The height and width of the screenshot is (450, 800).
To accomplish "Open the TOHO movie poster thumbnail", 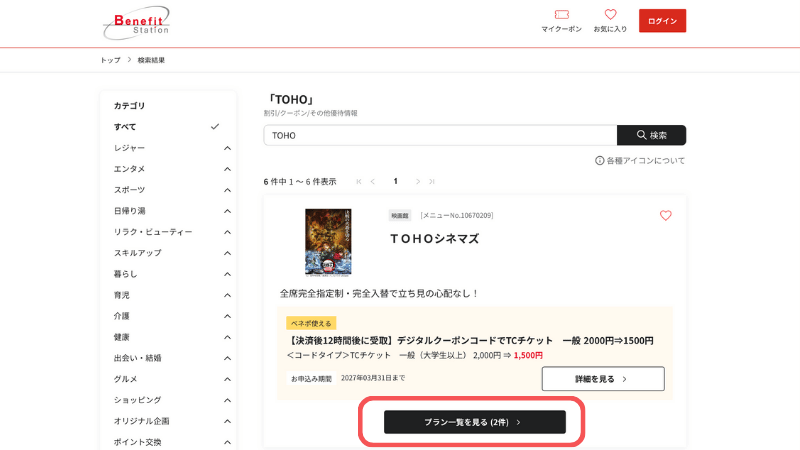I will 328,242.
